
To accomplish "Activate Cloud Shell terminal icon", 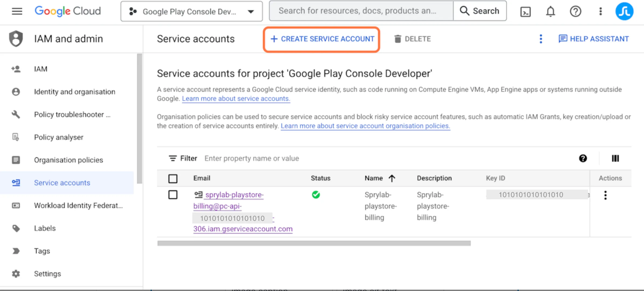I will pyautogui.click(x=525, y=12).
